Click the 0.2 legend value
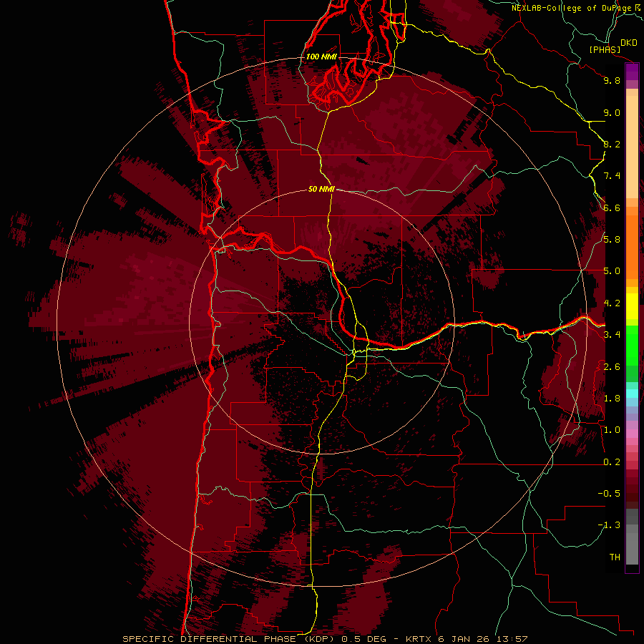This screenshot has height=644, width=644. [612, 462]
